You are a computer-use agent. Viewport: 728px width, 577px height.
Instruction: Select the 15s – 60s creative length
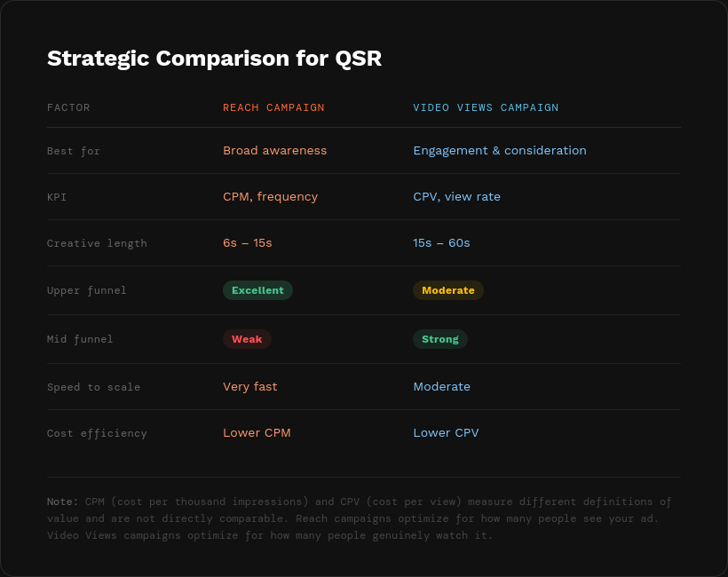441,243
